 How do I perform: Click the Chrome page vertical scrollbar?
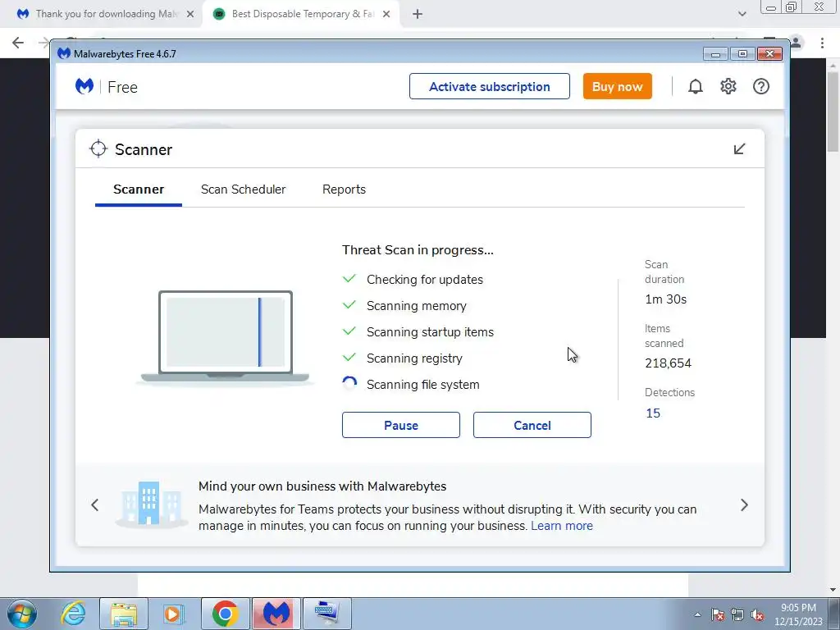click(x=833, y=112)
